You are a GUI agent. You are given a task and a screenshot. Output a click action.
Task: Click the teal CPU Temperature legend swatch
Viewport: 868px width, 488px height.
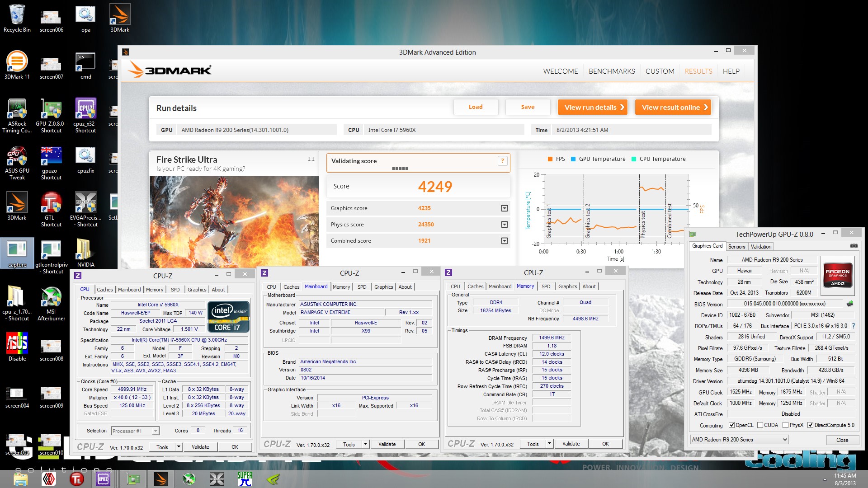634,159
